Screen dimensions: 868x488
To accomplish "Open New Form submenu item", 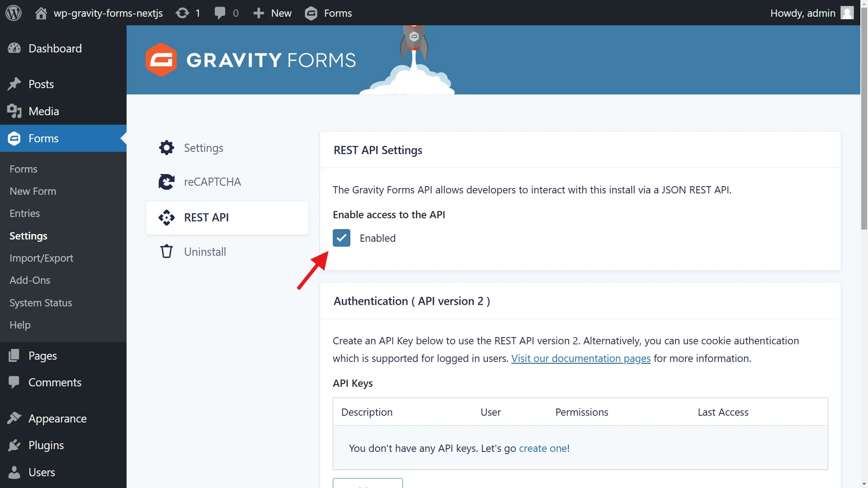I will (x=33, y=191).
